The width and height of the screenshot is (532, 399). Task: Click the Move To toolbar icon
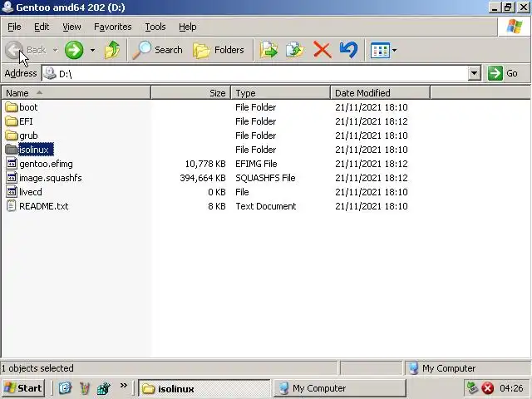tap(268, 50)
